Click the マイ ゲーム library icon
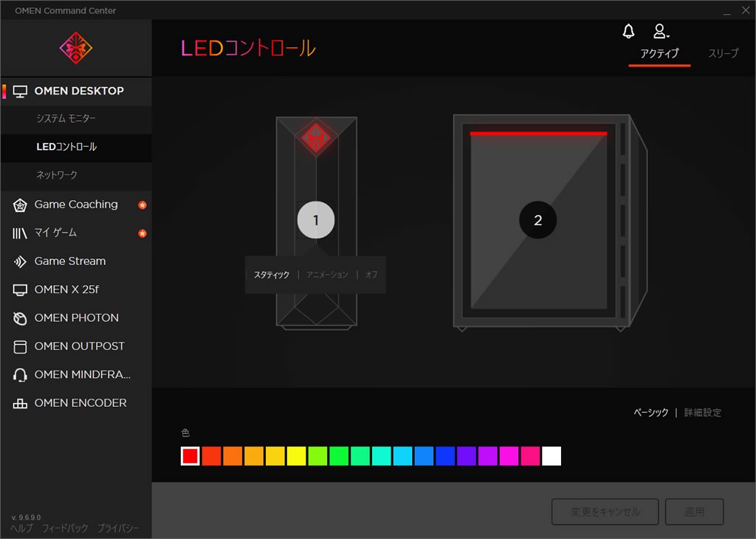This screenshot has width=756, height=539. tap(20, 233)
